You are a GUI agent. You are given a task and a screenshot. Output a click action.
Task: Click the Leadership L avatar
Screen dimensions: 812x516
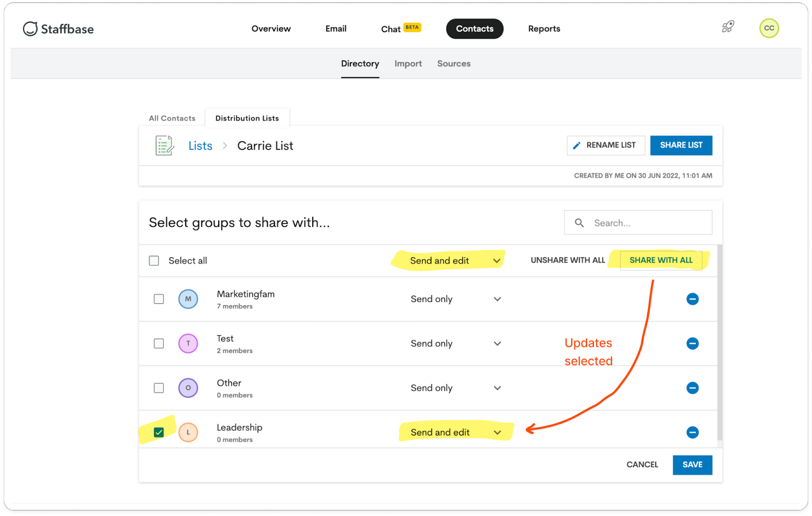[x=188, y=432]
